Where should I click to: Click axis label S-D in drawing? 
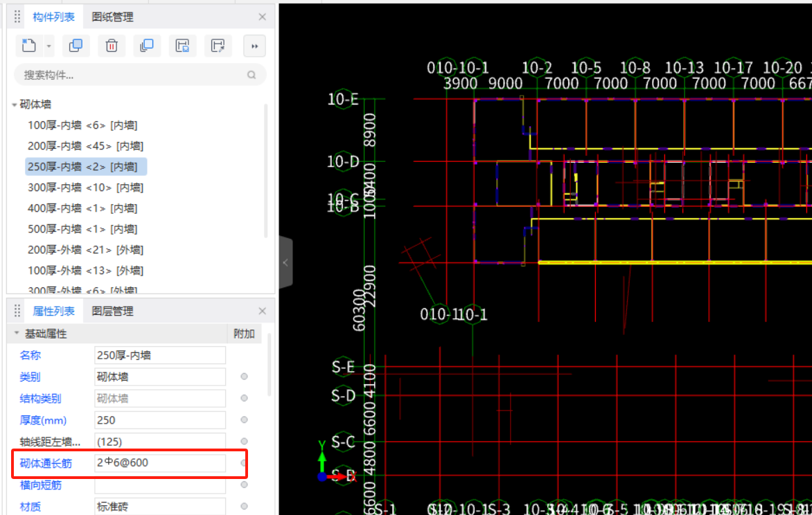[344, 396]
